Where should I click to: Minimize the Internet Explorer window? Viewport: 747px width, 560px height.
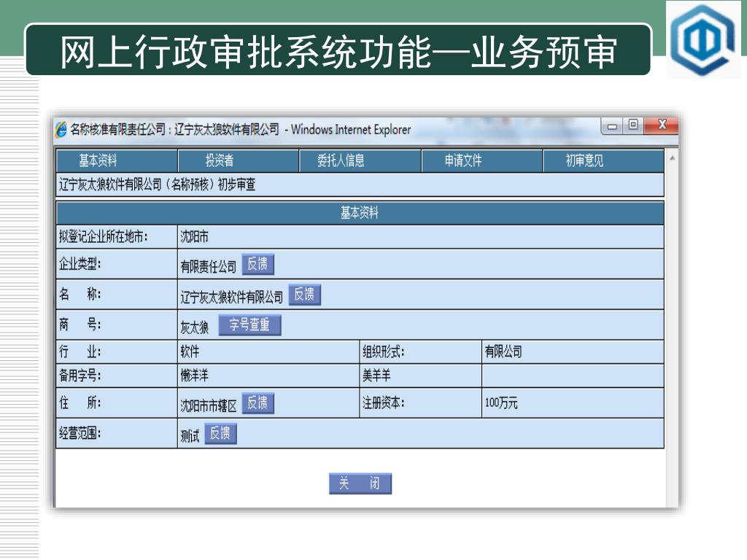pyautogui.click(x=612, y=126)
